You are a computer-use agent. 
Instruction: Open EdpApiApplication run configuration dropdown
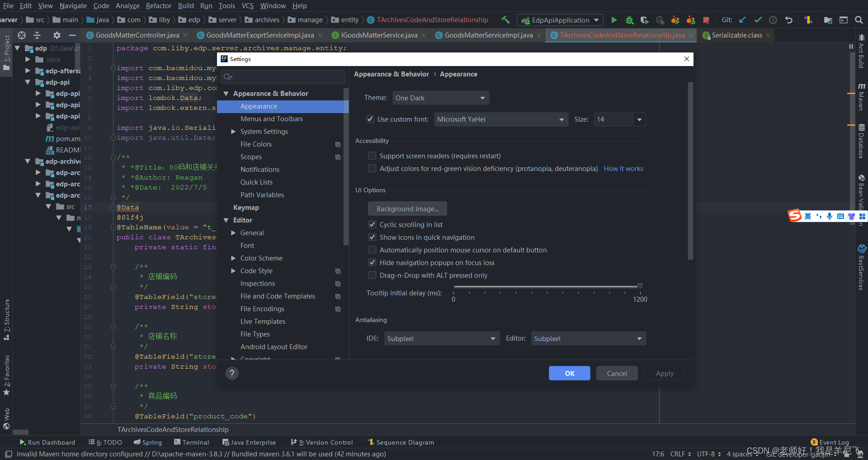560,20
